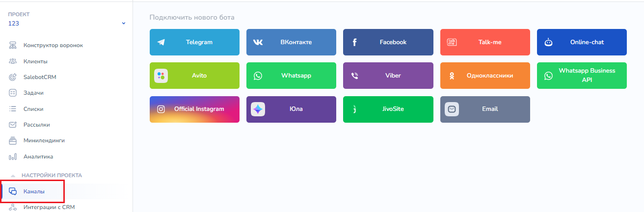
Task: Click the Юла star icon
Action: 258,109
